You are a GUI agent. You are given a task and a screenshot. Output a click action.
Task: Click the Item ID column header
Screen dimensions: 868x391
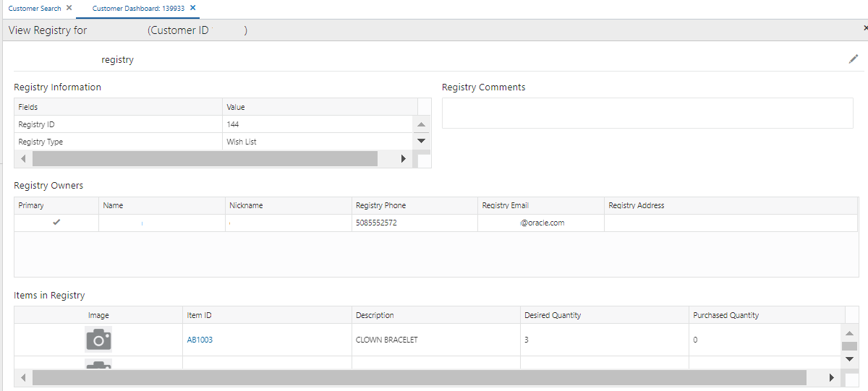(x=267, y=315)
